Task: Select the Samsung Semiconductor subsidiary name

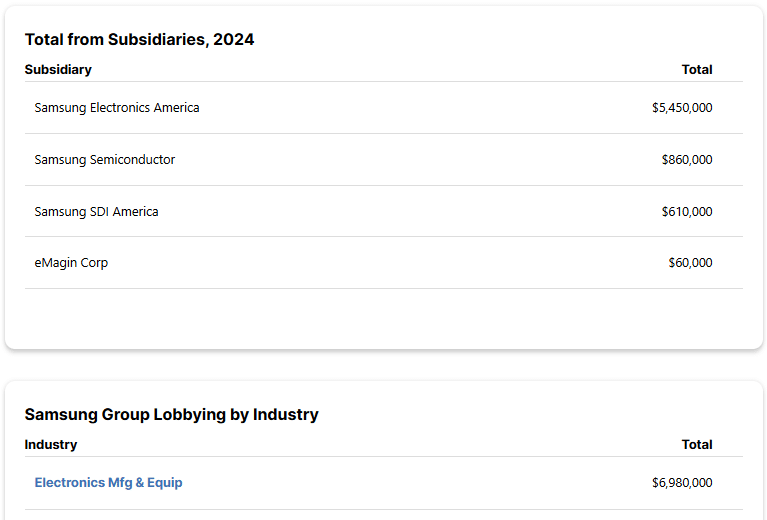Action: 105,160
